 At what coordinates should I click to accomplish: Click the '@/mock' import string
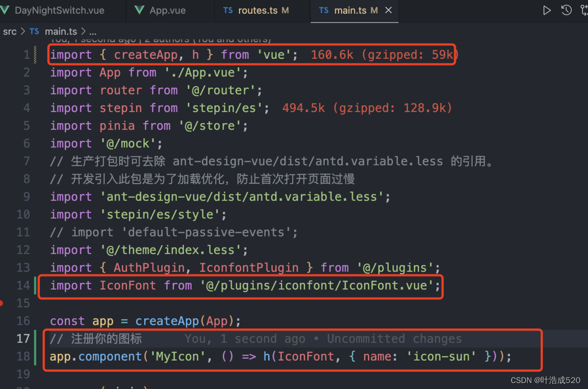(129, 144)
